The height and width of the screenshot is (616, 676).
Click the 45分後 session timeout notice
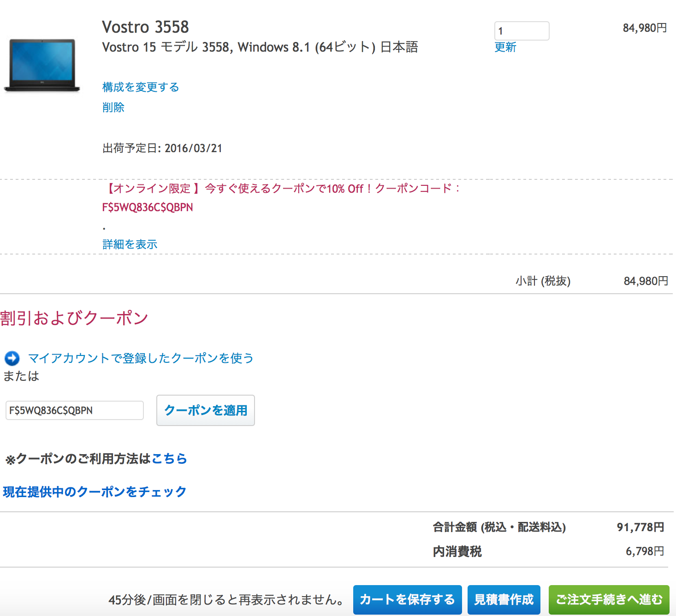(x=226, y=600)
